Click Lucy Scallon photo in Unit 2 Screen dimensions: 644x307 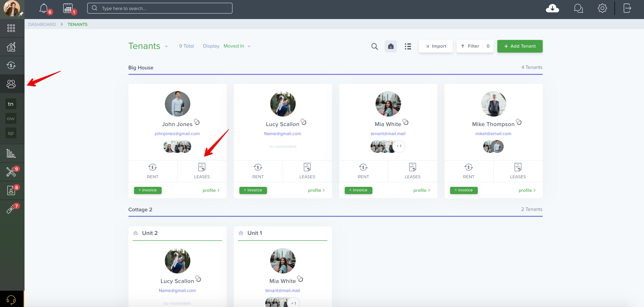coord(178,261)
